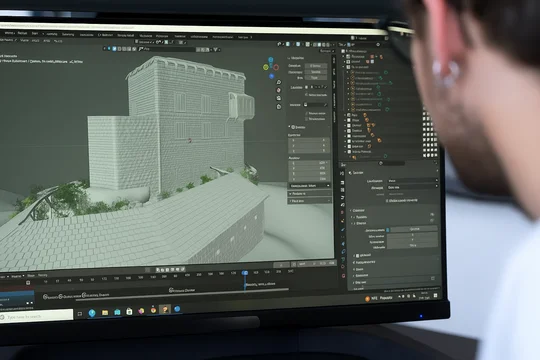This screenshot has width=540, height=360.
Task: Collapse the Transform panel header in the sidebar
Action: (x=298, y=127)
